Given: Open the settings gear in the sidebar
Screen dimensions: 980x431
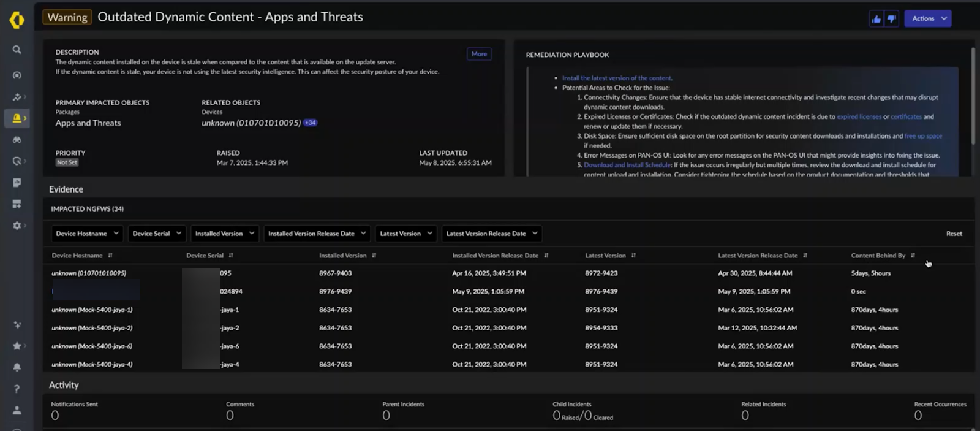Looking at the screenshot, I should coord(17,226).
